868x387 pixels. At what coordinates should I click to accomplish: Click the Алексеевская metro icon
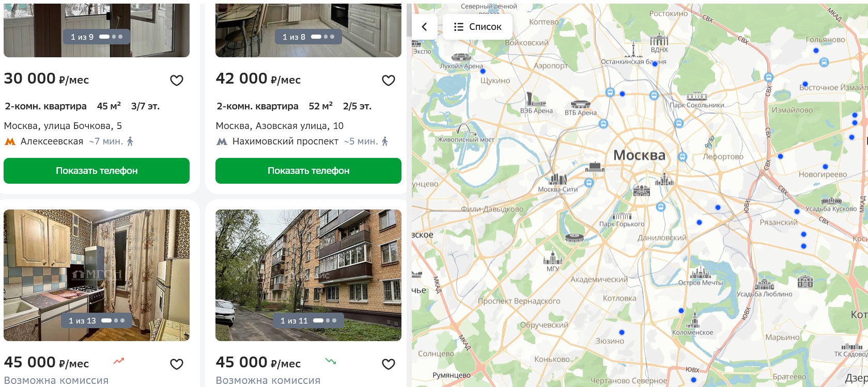coord(10,141)
